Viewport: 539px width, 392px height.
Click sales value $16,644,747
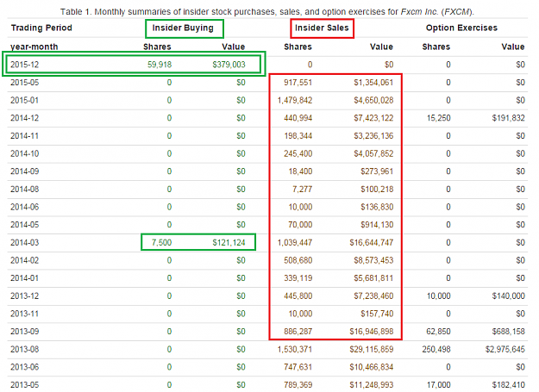tap(371, 243)
